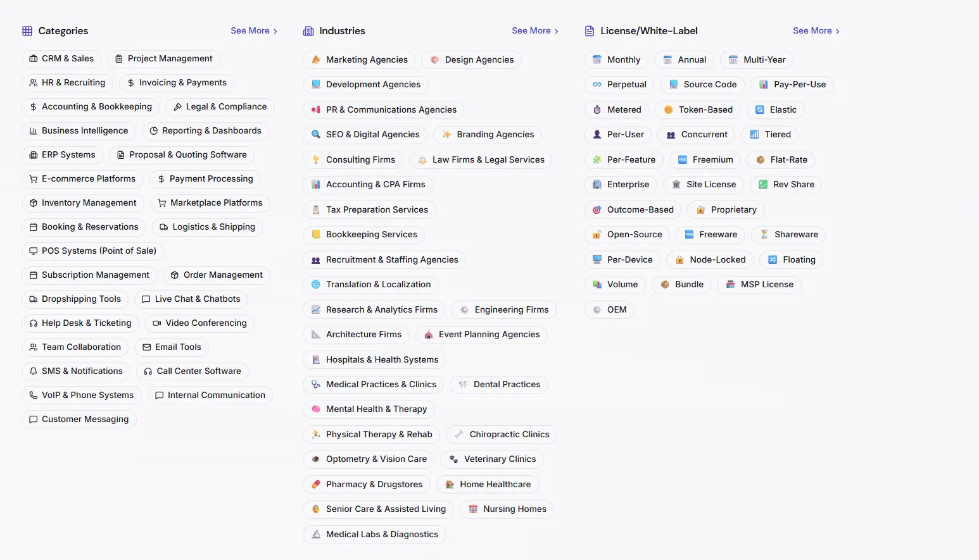The height and width of the screenshot is (560, 979).
Task: Click the briefcase icon beside CRM & Sales
Action: tap(34, 58)
